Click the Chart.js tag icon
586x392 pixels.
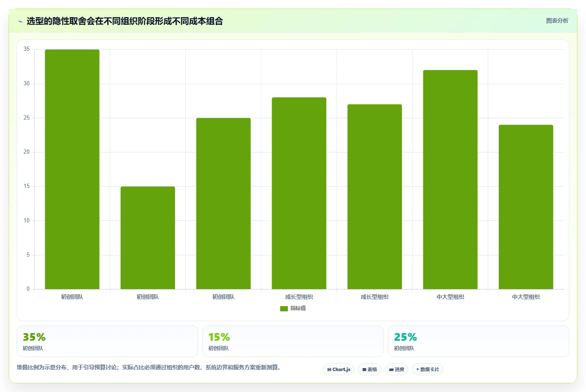(x=329, y=370)
